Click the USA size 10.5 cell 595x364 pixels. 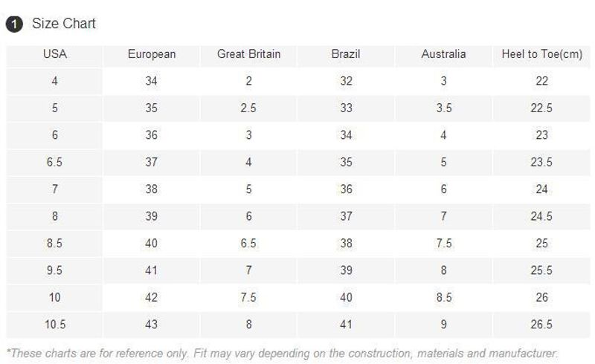pyautogui.click(x=54, y=325)
